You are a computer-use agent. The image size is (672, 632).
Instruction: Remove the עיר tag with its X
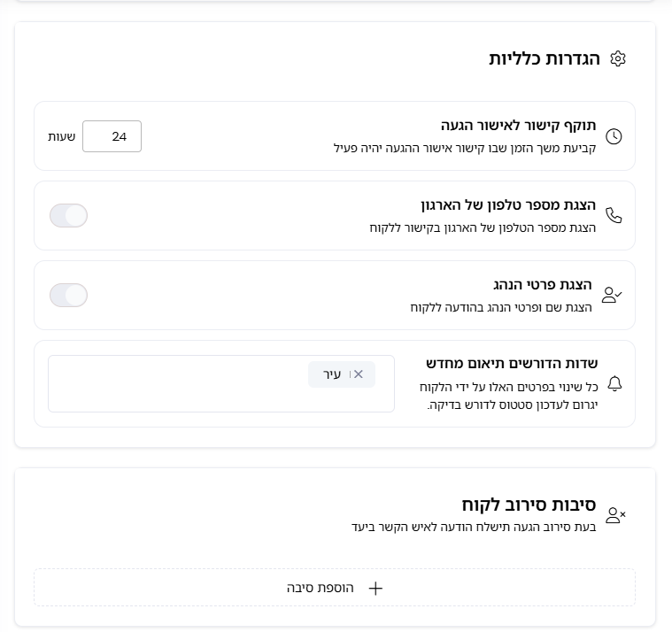(x=358, y=374)
